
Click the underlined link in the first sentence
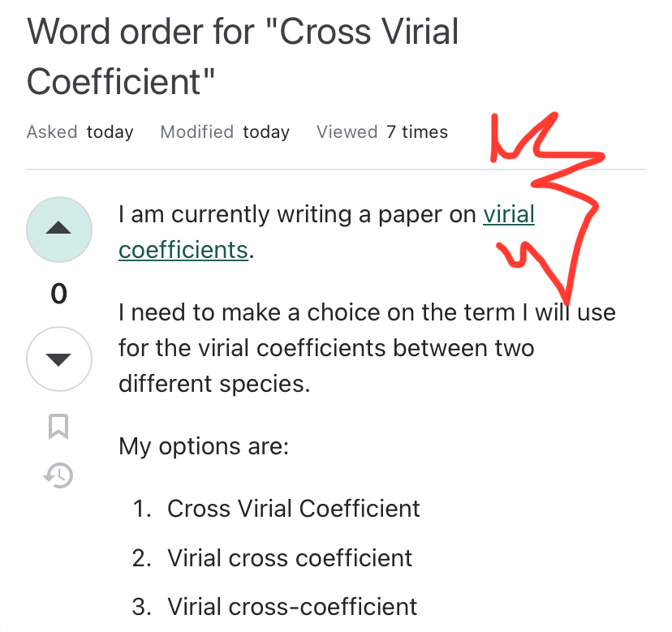[509, 214]
